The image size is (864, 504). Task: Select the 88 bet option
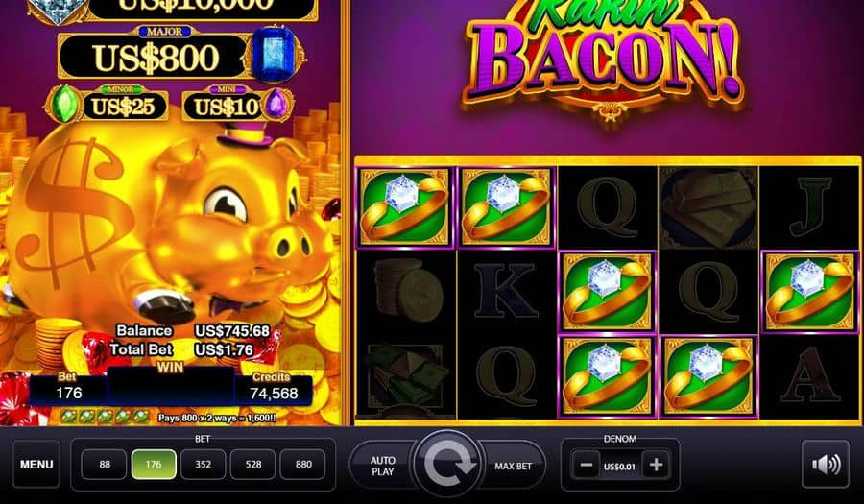pos(105,465)
